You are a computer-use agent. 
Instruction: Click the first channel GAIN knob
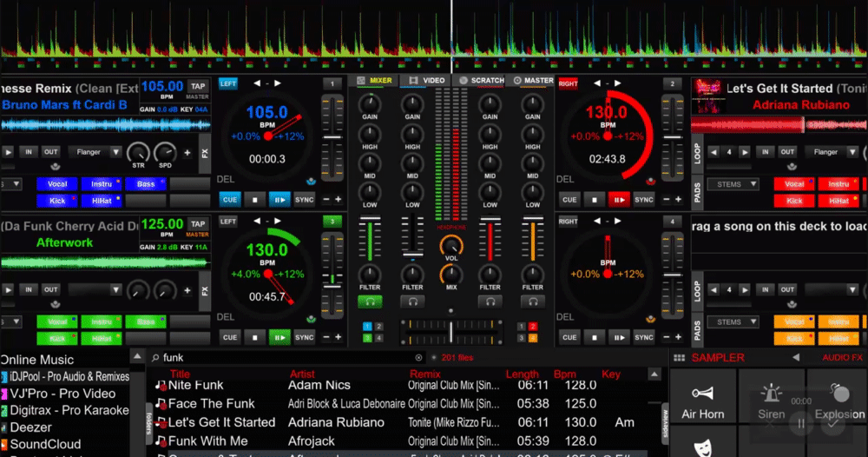click(x=370, y=103)
